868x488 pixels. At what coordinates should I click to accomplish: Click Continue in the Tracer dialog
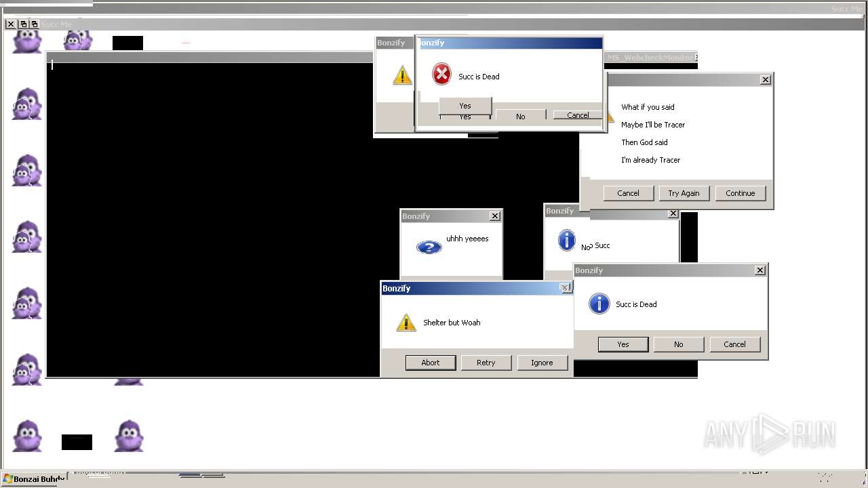[x=740, y=193]
